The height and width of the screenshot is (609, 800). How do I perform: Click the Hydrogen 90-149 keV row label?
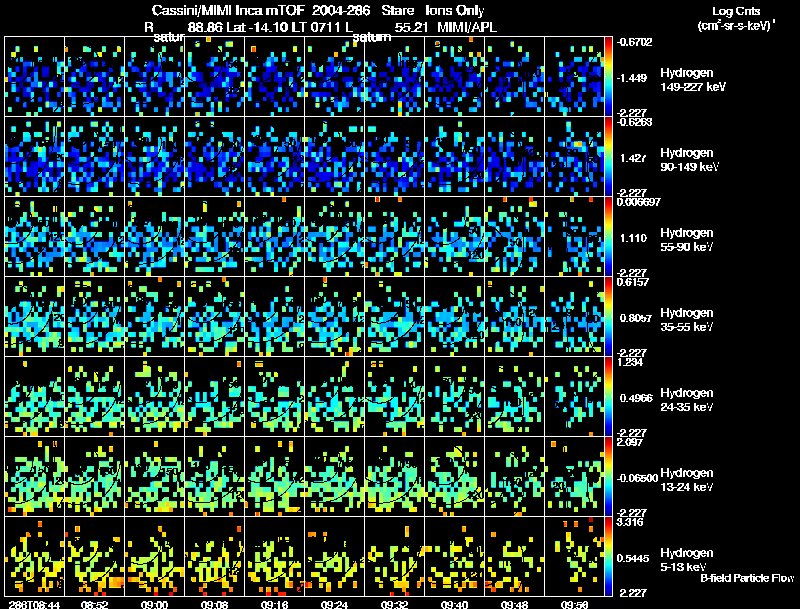point(689,160)
